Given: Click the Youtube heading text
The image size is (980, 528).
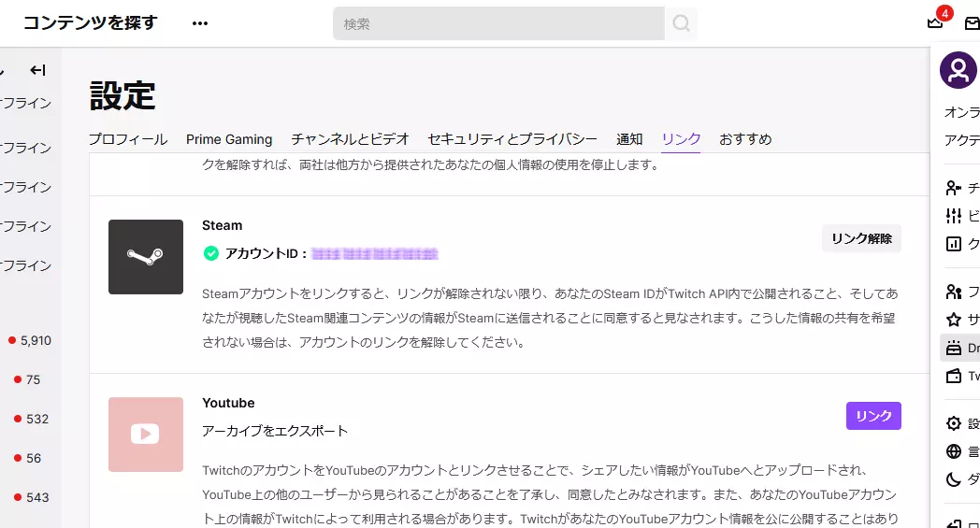Looking at the screenshot, I should (228, 403).
